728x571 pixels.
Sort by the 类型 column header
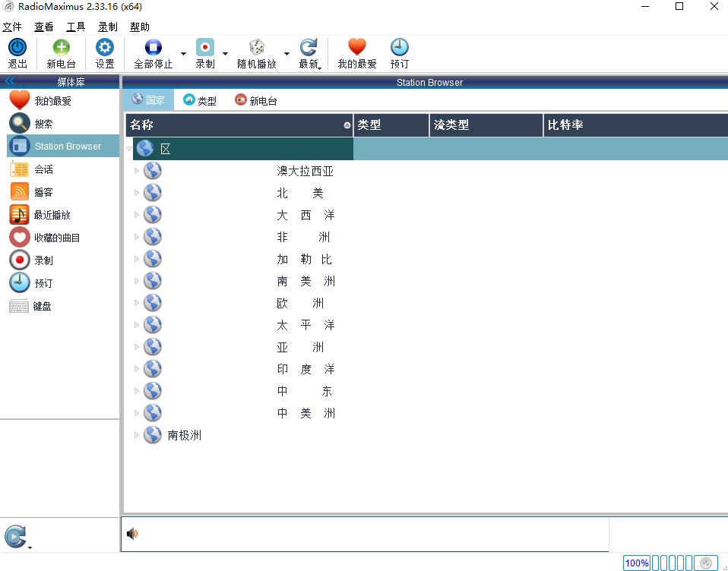click(x=391, y=125)
